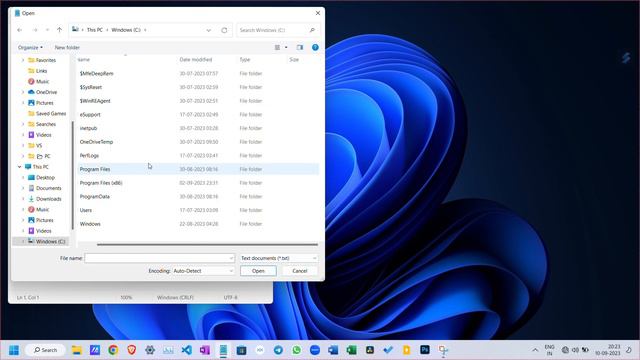Screen dimensions: 640x360
Task: Select OneDrive in the navigation pane
Action: pyautogui.click(x=46, y=92)
